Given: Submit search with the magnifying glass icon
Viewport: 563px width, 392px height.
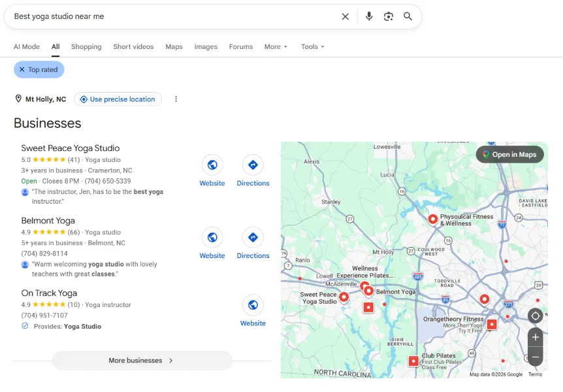Looking at the screenshot, I should tap(408, 16).
